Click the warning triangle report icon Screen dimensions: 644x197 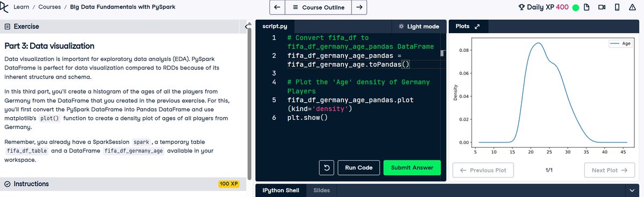(633, 7)
